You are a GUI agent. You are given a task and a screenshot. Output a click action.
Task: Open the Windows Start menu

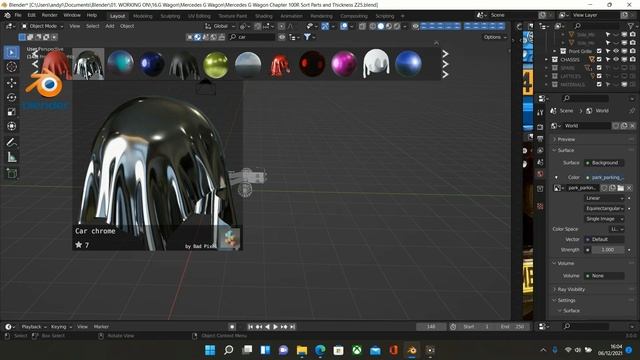210,350
